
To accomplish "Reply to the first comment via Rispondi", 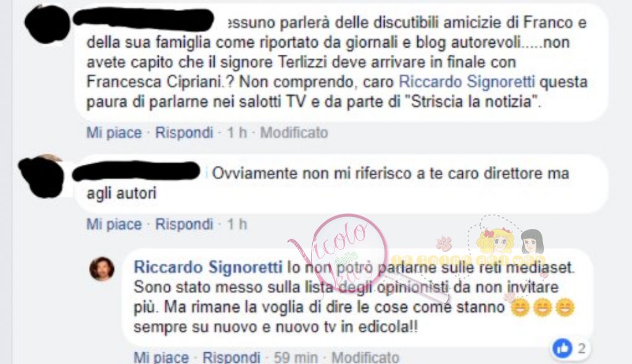I will (x=184, y=133).
